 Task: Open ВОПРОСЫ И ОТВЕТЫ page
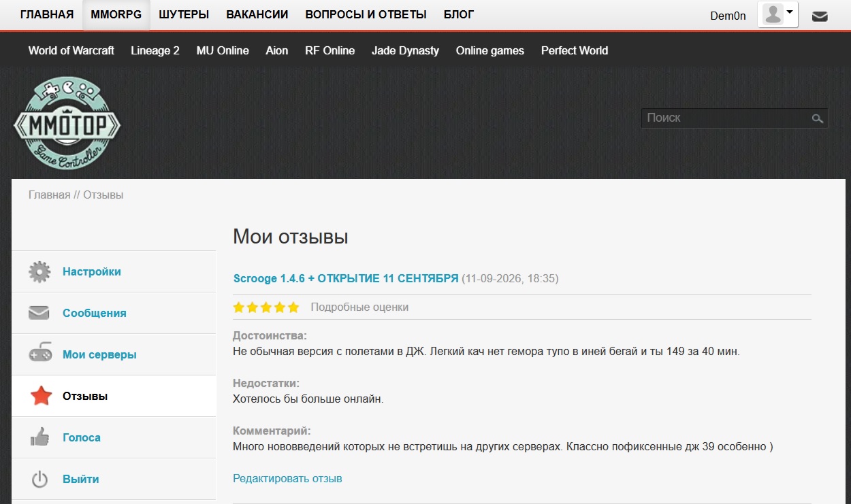366,14
